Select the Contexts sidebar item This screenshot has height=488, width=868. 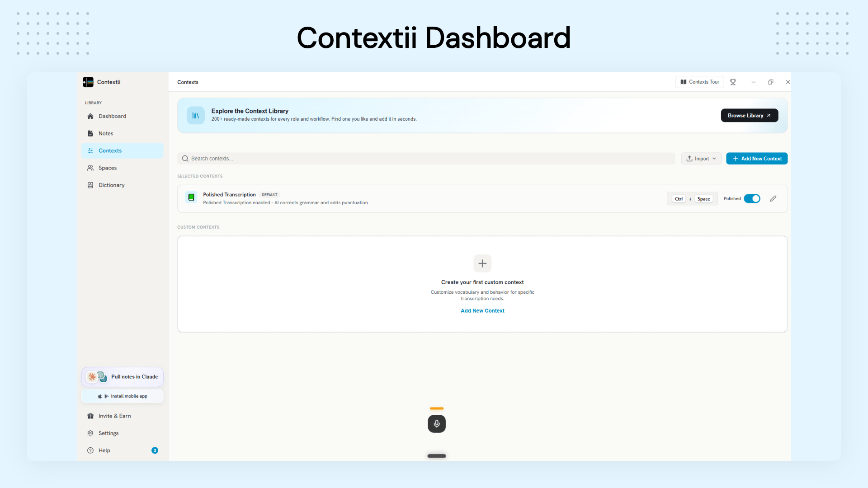pos(122,150)
